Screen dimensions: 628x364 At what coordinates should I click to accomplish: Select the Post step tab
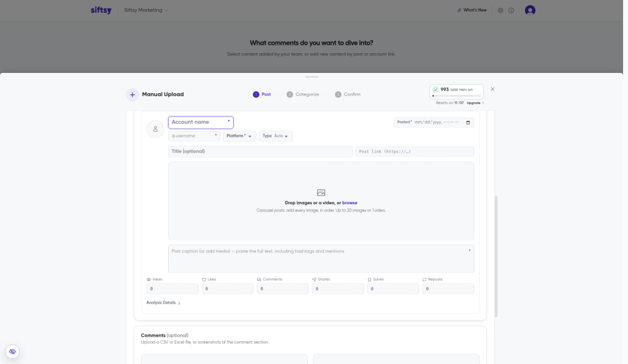click(261, 94)
